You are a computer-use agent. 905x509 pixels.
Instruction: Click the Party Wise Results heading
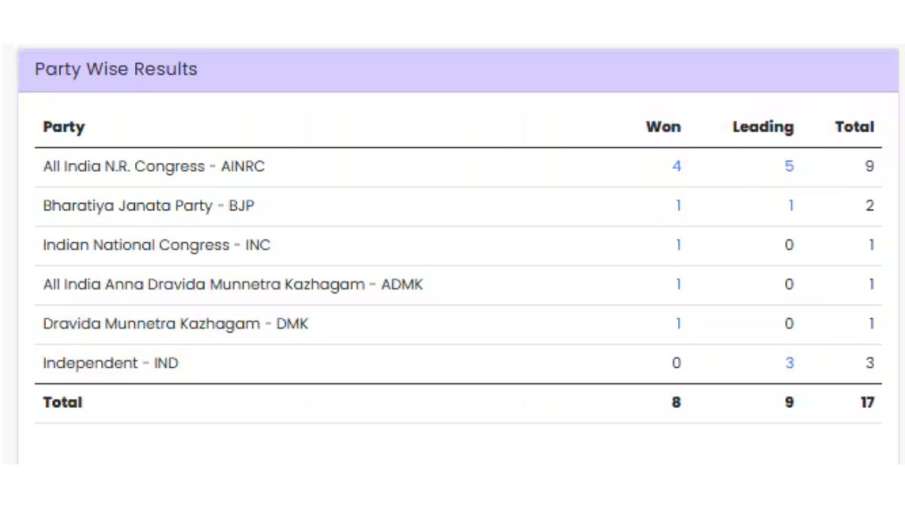tap(116, 69)
